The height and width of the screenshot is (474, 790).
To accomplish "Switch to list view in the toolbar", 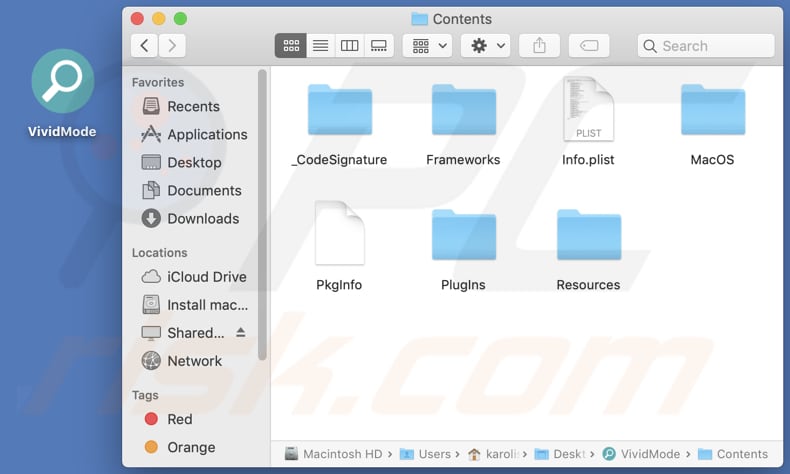I will [320, 46].
